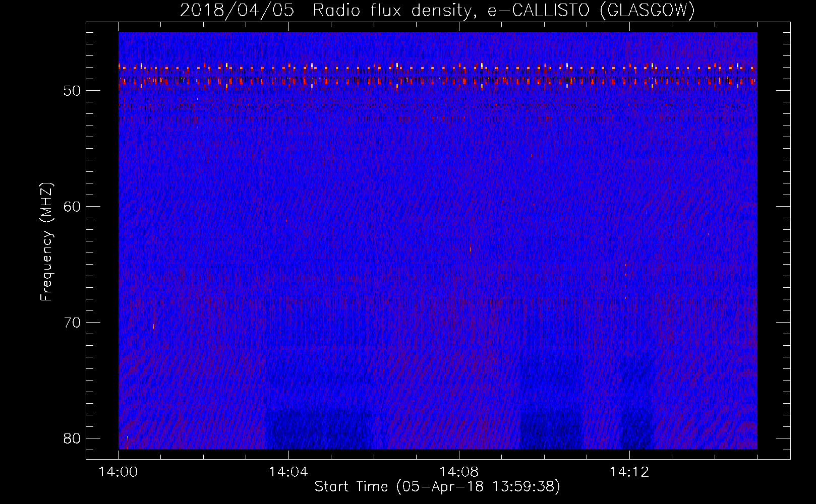The width and height of the screenshot is (816, 504).
Task: Click the 60 MHz frequency tick label
Action: [x=72, y=207]
